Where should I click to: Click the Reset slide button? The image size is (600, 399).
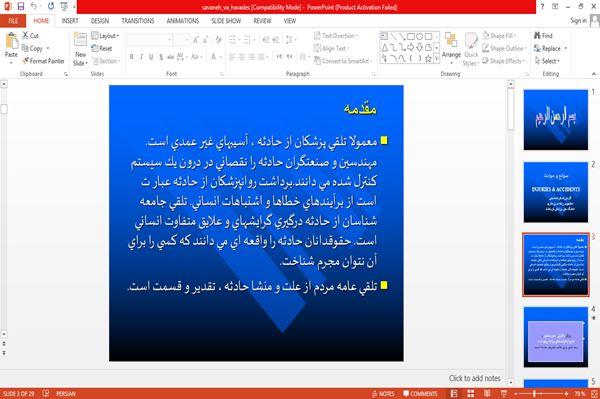(x=102, y=49)
